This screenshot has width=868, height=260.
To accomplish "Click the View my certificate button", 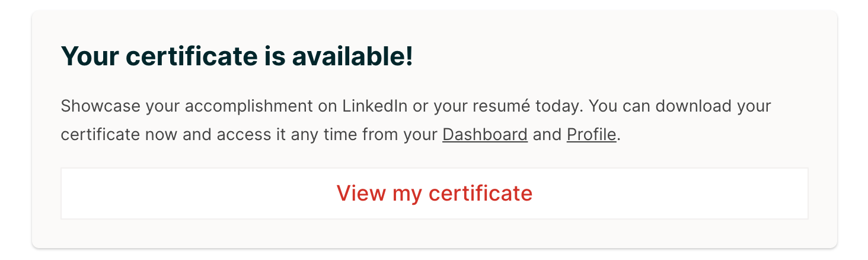I will coord(434,194).
